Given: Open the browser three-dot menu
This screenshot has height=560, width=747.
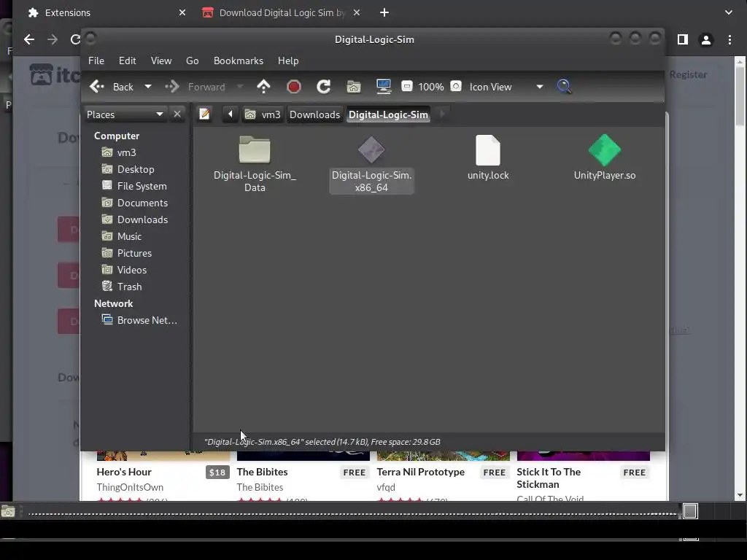Looking at the screenshot, I should (729, 39).
